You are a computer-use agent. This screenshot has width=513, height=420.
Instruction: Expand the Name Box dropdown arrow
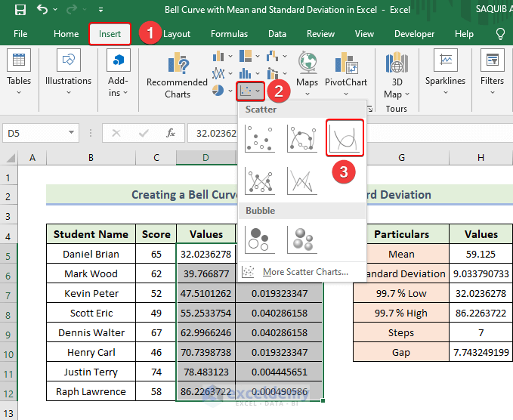click(x=71, y=132)
